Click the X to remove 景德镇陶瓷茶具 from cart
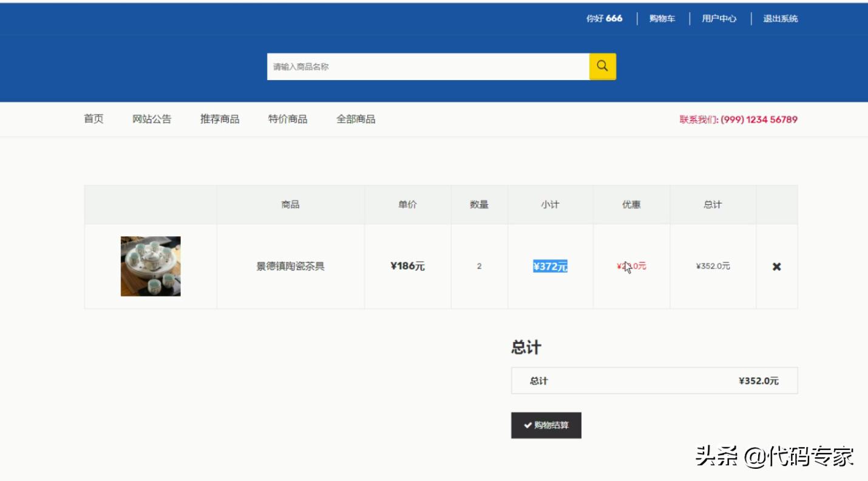This screenshot has height=481, width=868. (x=776, y=266)
